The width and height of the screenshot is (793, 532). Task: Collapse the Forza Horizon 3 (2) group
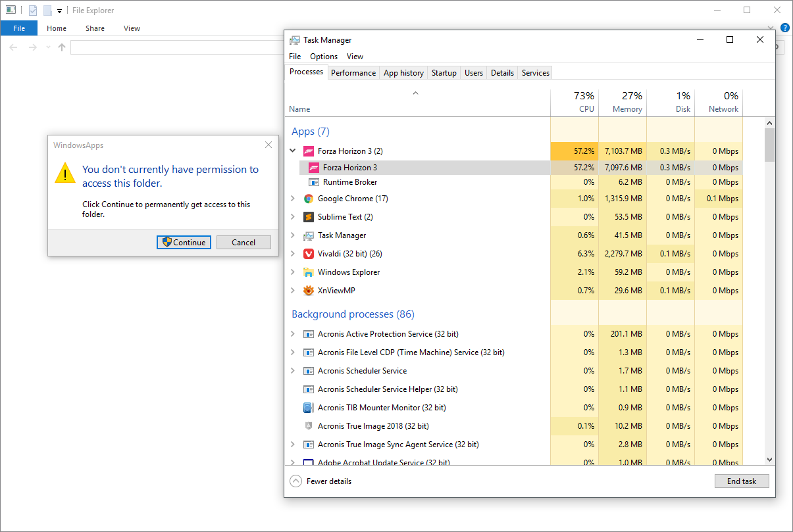pos(293,151)
